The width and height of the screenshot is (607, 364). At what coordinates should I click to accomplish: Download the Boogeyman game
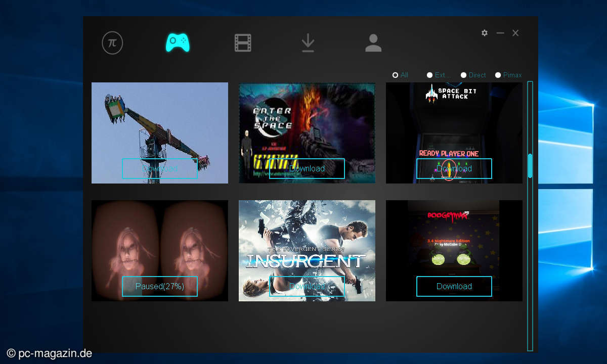coord(454,286)
